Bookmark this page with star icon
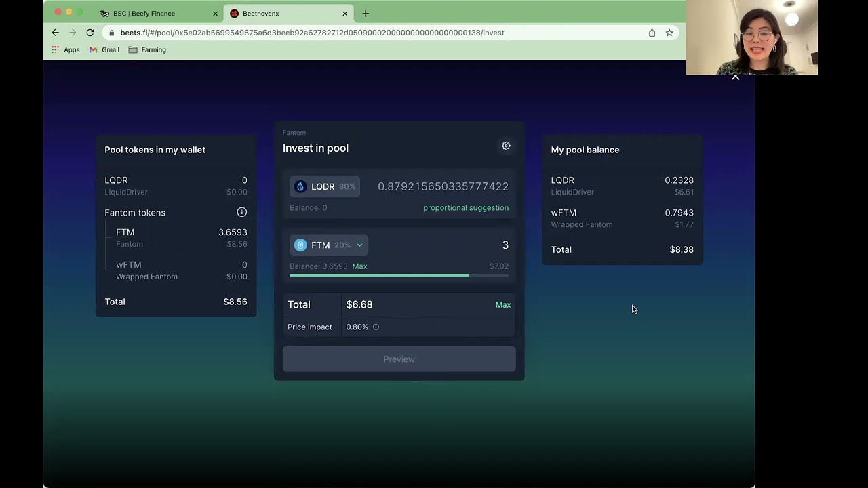 coord(669,33)
